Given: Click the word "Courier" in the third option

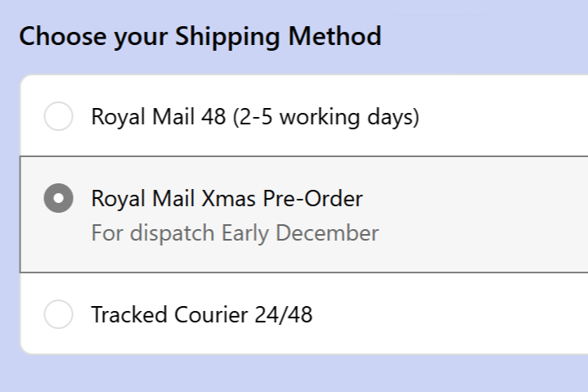Looking at the screenshot, I should tap(211, 314).
